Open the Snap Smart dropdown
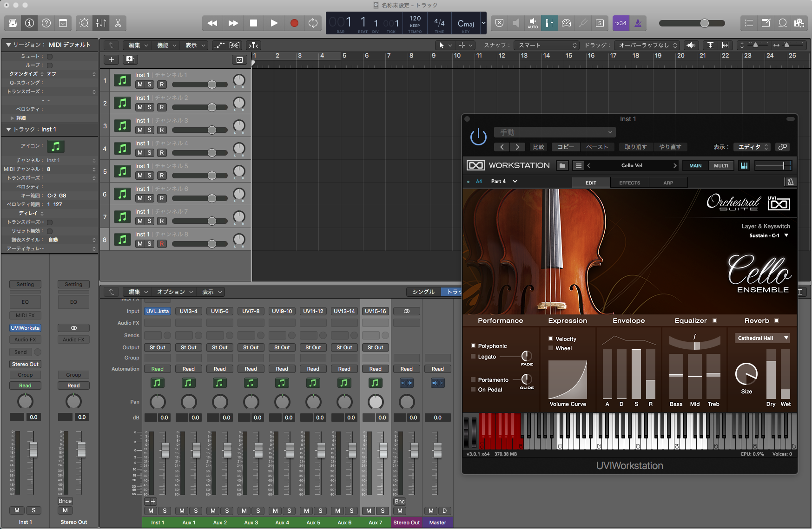 548,45
